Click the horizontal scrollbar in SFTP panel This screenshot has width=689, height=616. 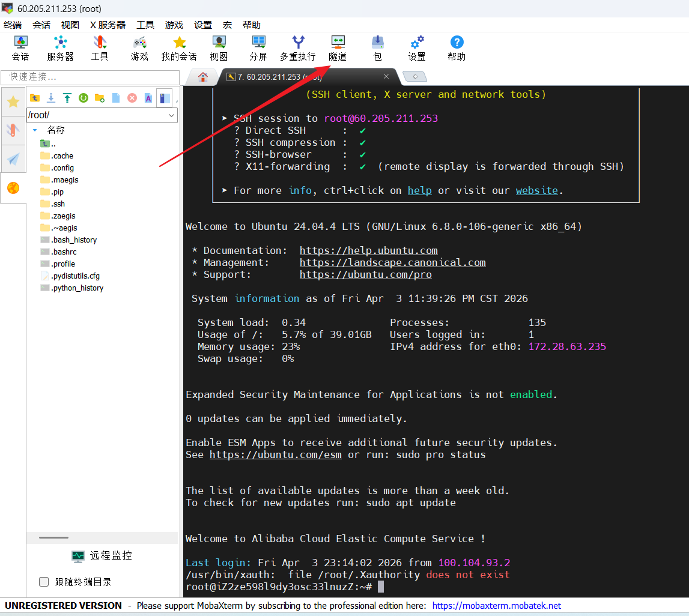53,537
